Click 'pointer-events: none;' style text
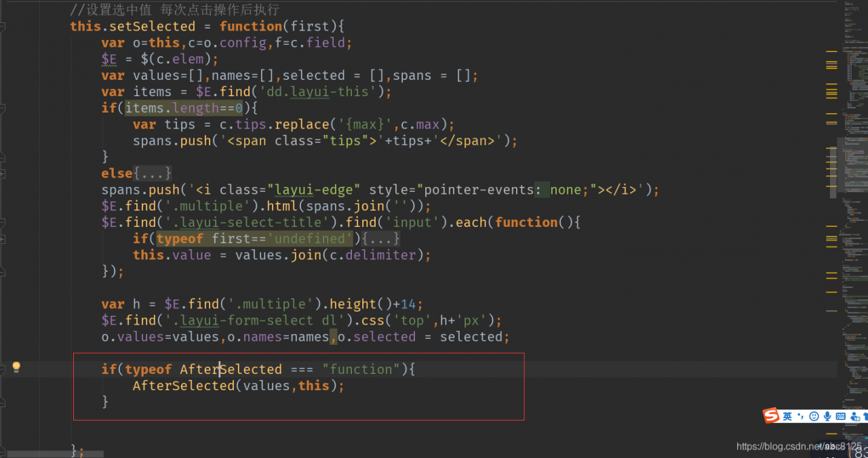 coord(503,190)
